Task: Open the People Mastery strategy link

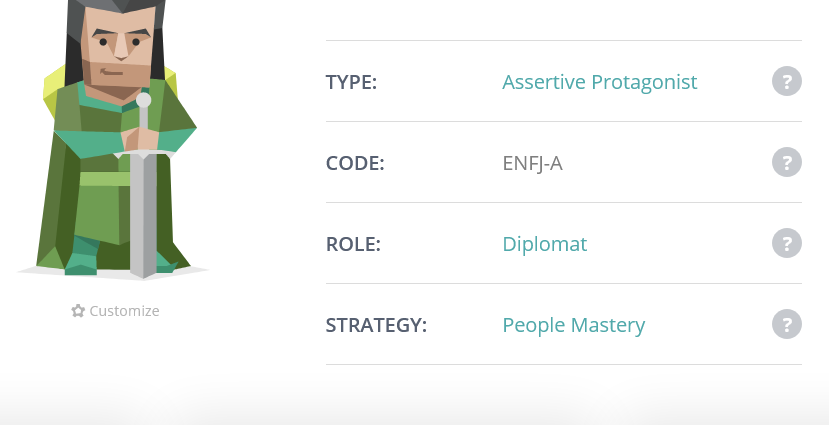Action: point(574,325)
